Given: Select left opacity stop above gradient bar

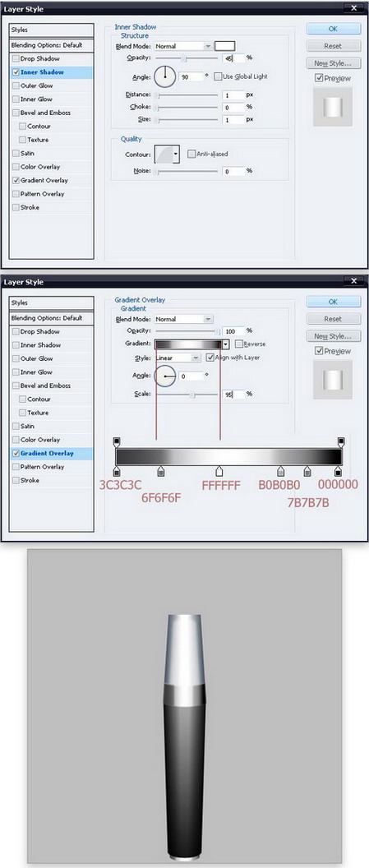Looking at the screenshot, I should coord(116,441).
